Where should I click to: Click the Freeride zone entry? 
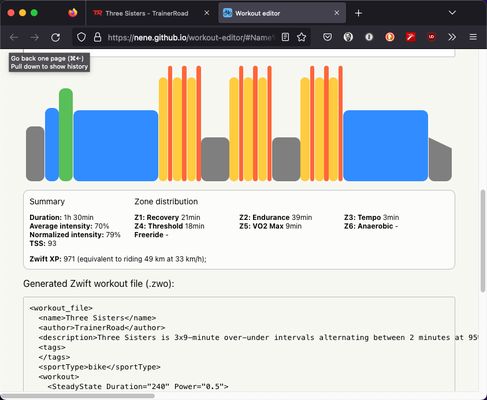(x=151, y=235)
